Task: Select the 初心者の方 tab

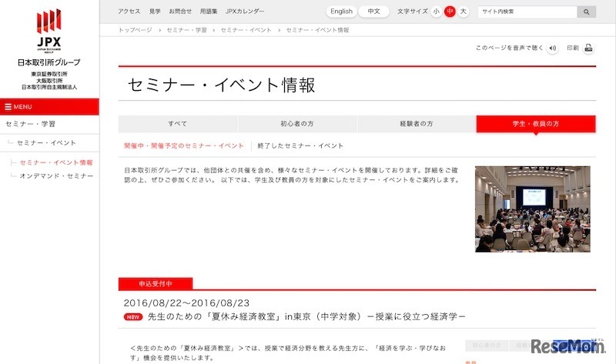Action: 297,124
